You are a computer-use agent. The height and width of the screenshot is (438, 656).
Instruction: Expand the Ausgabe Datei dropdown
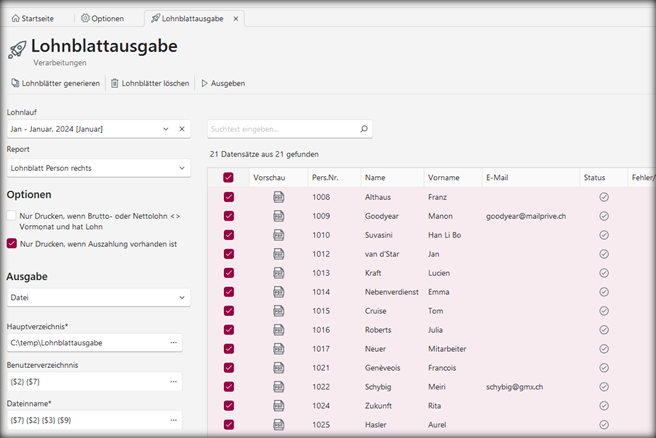click(181, 297)
